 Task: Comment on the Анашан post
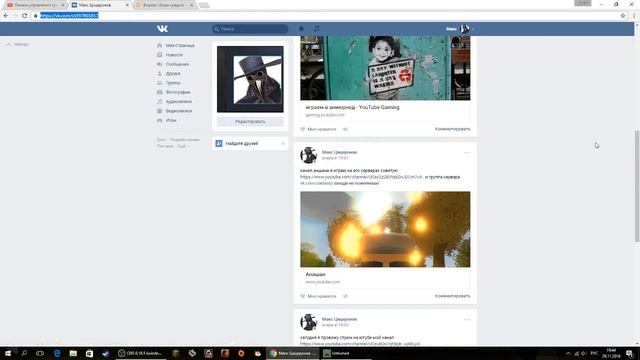click(x=452, y=296)
